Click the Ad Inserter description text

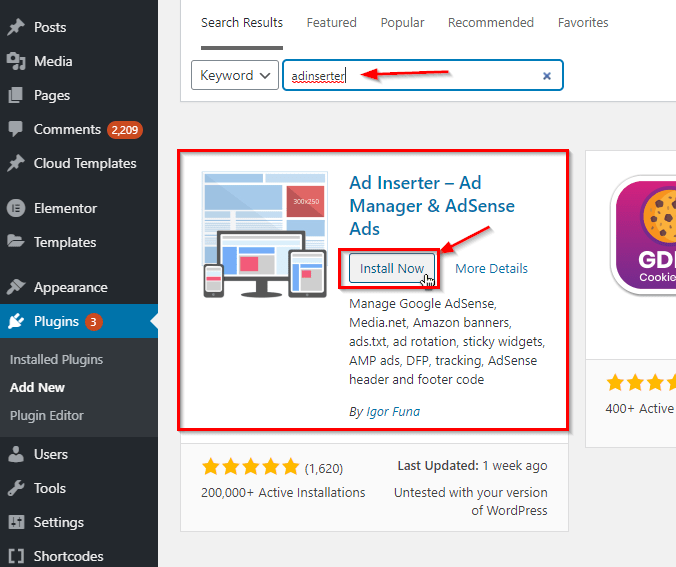tap(447, 341)
